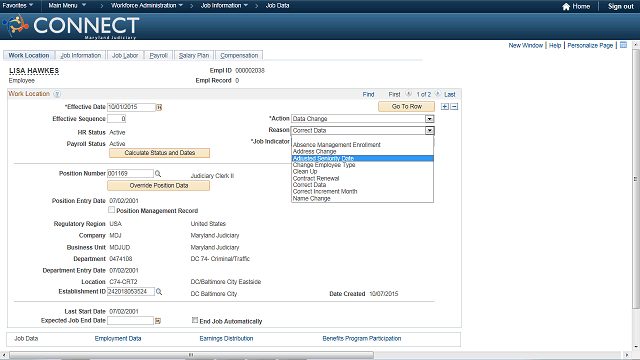Jump to the Last row link

tap(449, 94)
